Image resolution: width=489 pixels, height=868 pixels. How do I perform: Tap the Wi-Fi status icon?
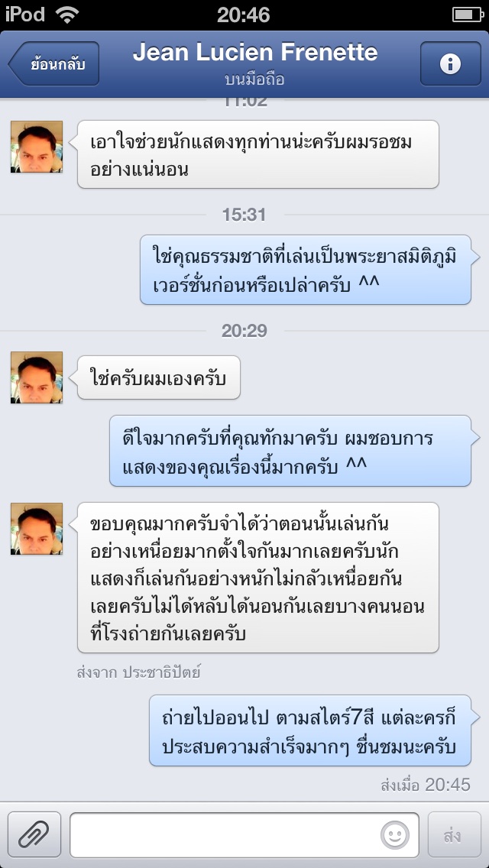coord(67,15)
